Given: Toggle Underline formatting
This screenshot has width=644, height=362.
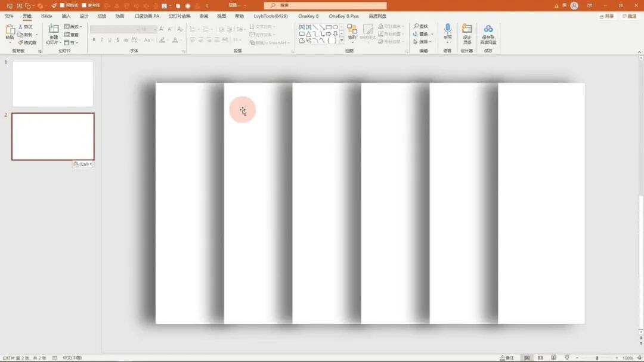Looking at the screenshot, I should [x=110, y=40].
